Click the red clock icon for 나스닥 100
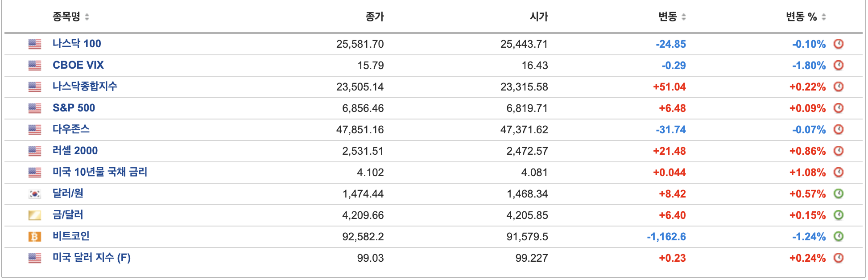This screenshot has width=868, height=280. click(839, 44)
